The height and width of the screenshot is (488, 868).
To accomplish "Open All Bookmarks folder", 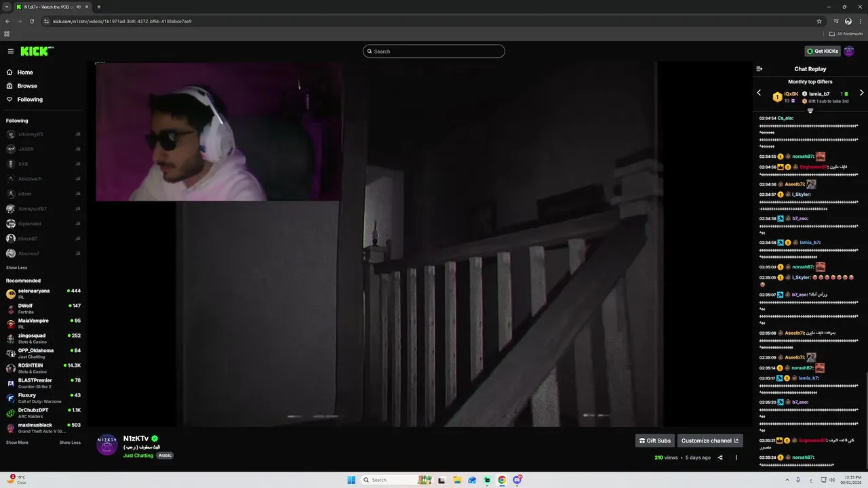I will pyautogui.click(x=846, y=33).
